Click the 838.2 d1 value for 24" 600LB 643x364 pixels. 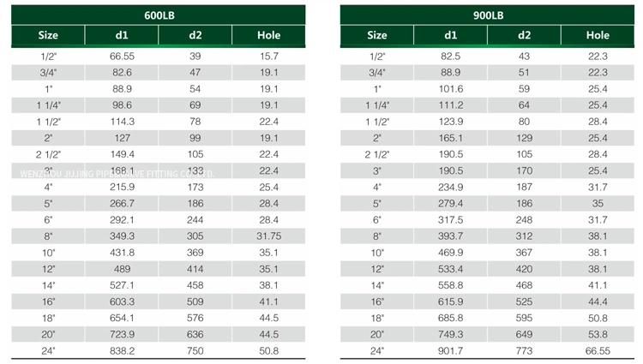pyautogui.click(x=122, y=351)
